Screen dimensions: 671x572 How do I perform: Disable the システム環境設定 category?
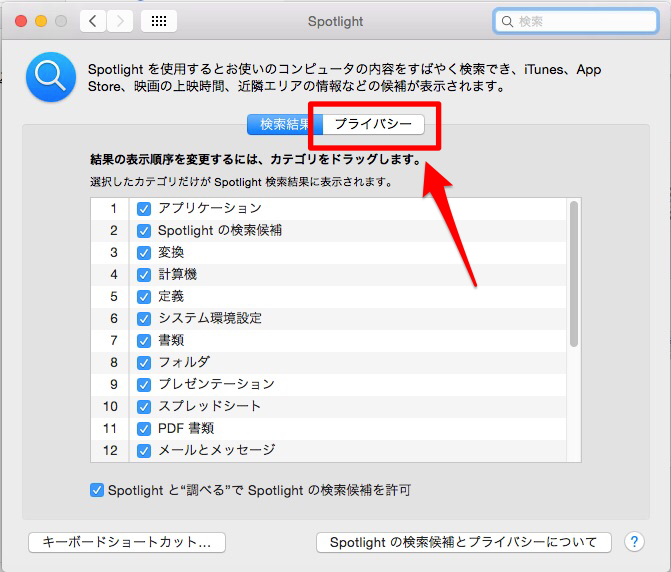(144, 319)
